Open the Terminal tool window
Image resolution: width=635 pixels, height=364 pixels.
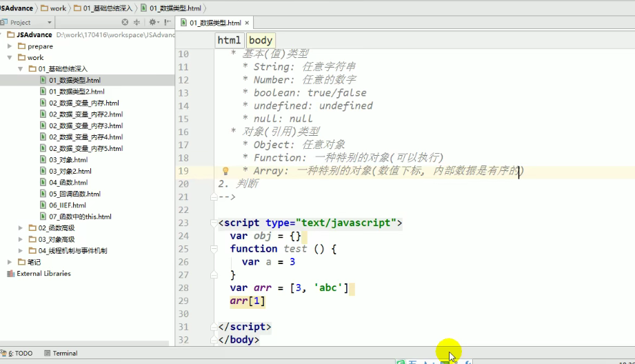coord(61,353)
